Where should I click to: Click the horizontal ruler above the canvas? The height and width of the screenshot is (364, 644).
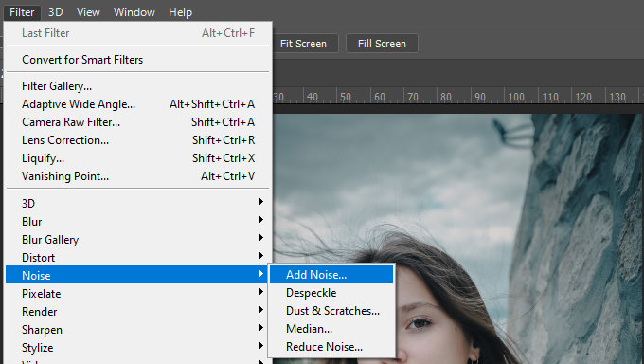tap(458, 97)
